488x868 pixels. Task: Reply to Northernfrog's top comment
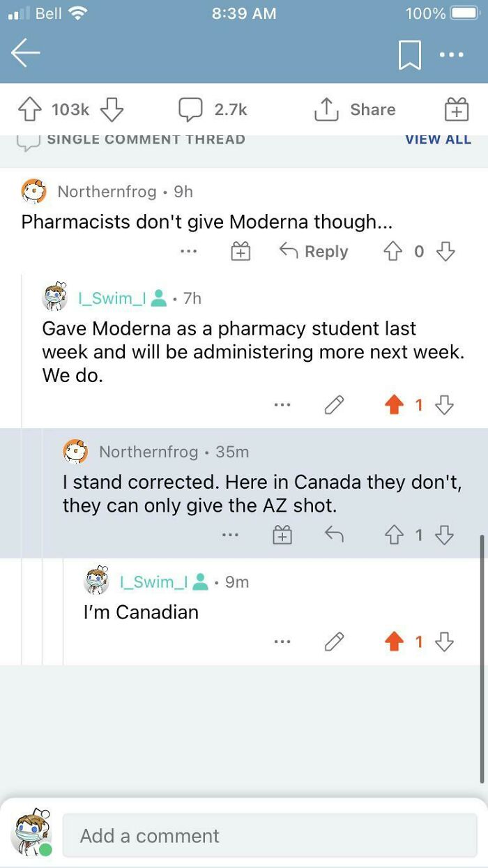pyautogui.click(x=314, y=252)
